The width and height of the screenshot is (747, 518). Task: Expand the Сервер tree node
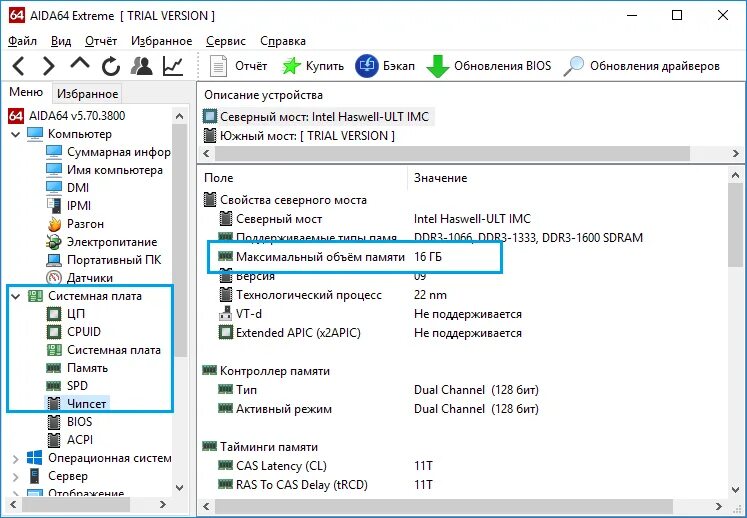[16, 477]
